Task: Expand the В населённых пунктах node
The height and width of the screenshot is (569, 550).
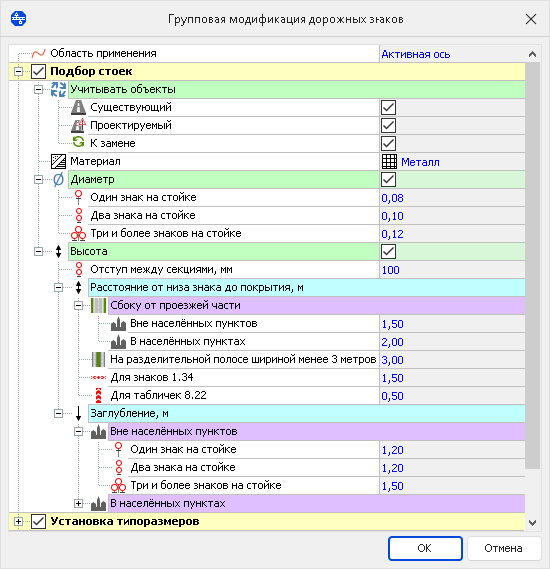Action: 78,504
